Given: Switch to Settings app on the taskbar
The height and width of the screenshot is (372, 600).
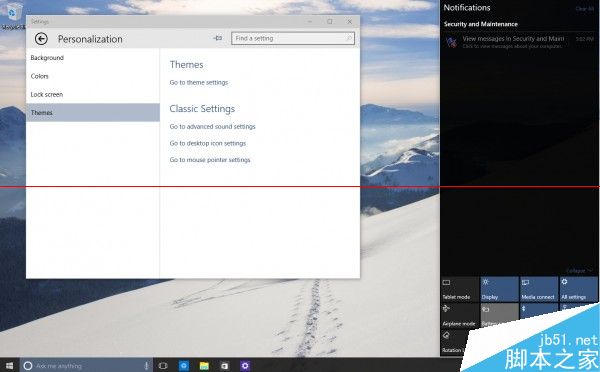Looking at the screenshot, I should click(x=245, y=366).
